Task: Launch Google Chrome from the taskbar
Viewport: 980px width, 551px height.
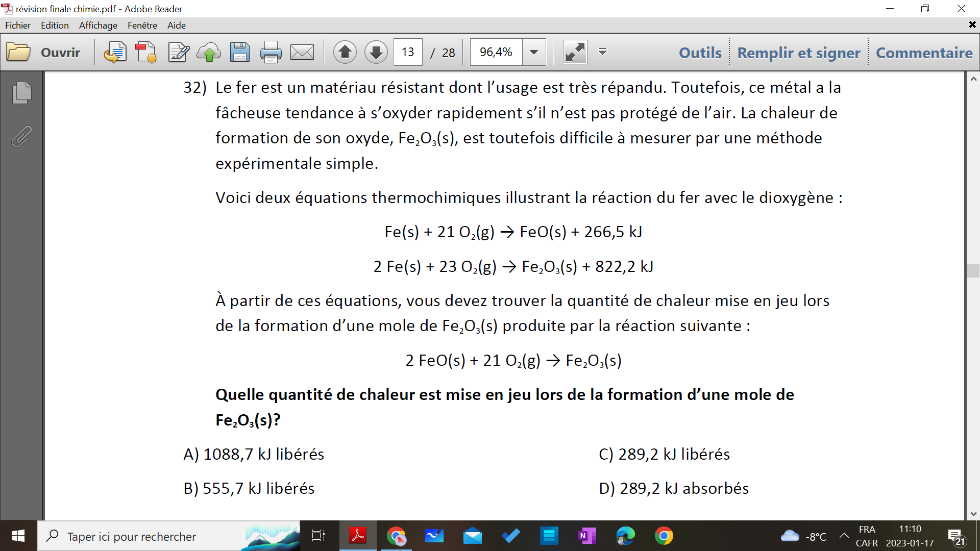Action: (x=664, y=536)
